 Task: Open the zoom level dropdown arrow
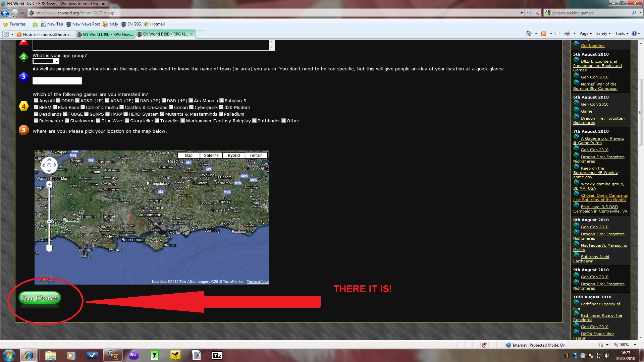point(635,345)
